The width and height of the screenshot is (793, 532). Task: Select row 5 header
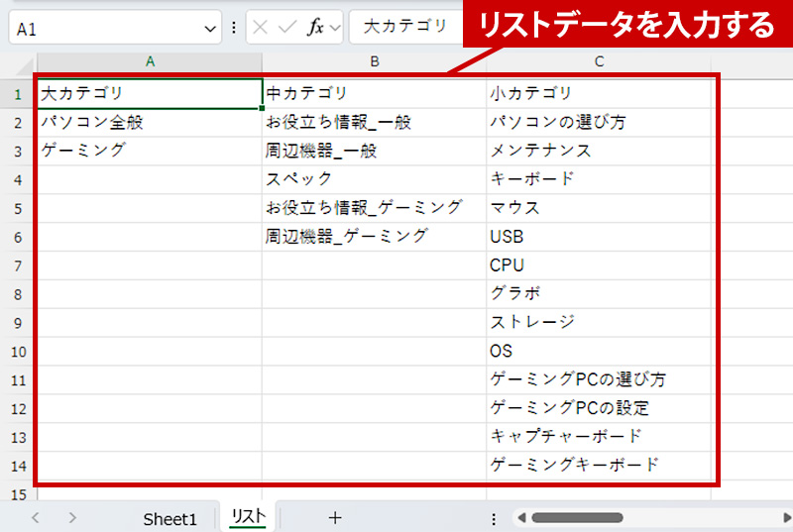point(18,208)
